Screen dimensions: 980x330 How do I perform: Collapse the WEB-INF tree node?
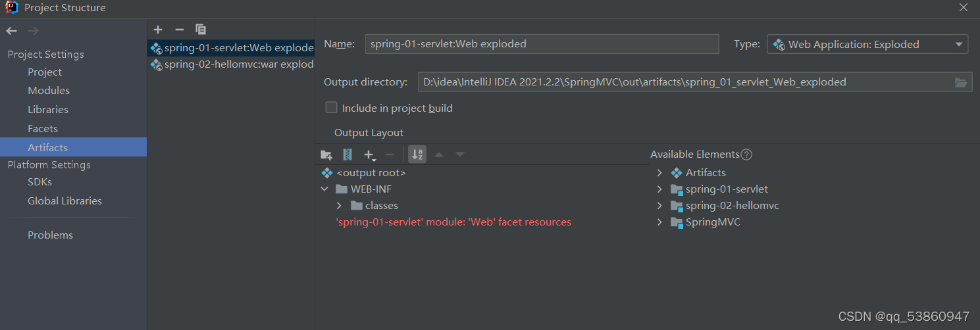tap(324, 189)
